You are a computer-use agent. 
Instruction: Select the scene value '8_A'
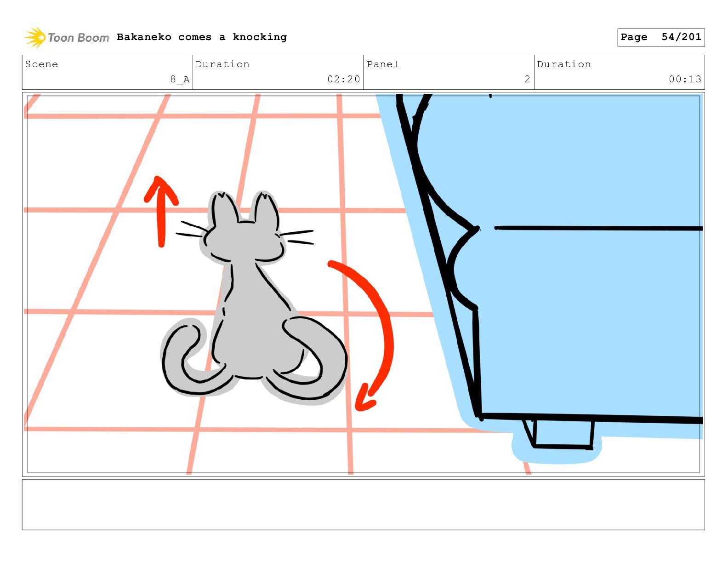tap(180, 79)
